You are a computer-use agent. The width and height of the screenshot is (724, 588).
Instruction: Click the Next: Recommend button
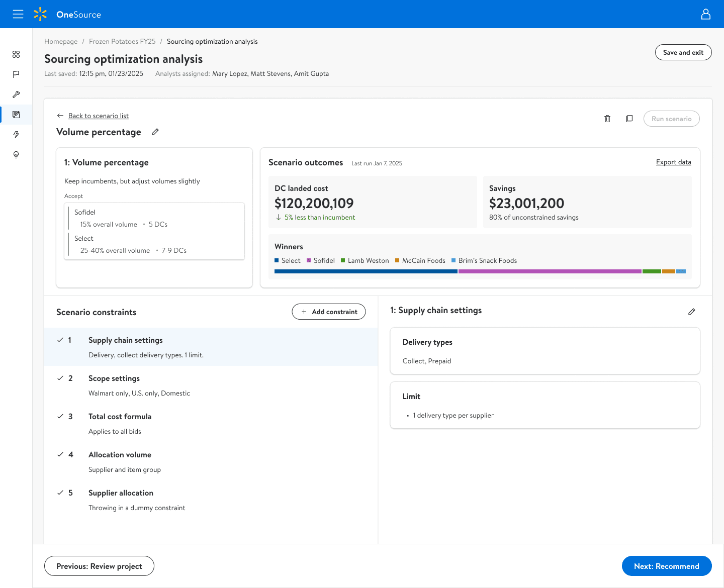coord(666,566)
